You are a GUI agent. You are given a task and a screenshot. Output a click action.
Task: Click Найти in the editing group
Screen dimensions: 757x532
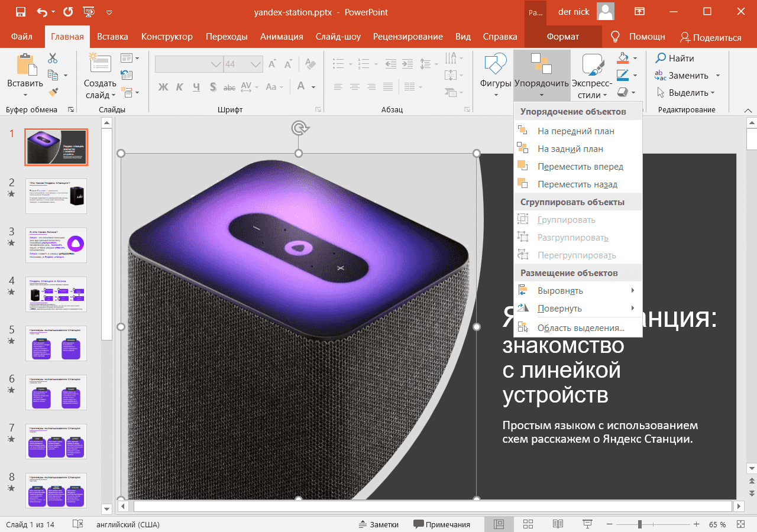(x=675, y=58)
